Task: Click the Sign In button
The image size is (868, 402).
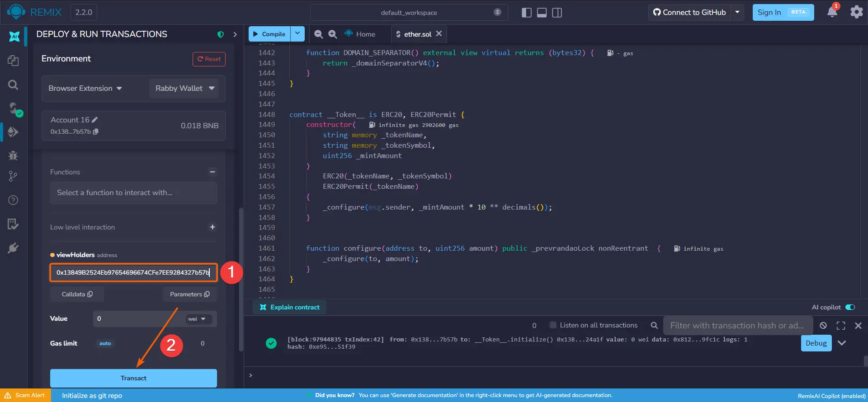Action: click(783, 12)
